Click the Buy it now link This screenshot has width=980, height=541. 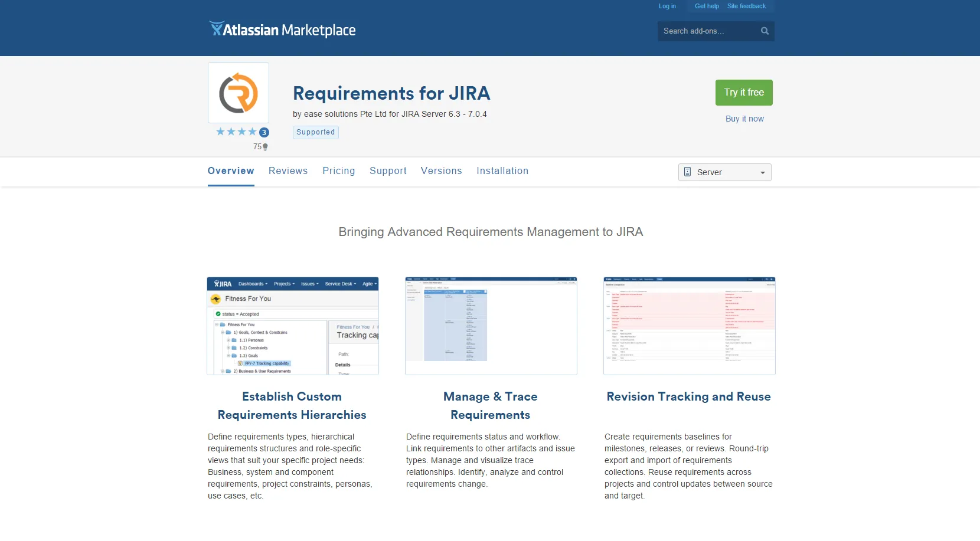click(744, 119)
